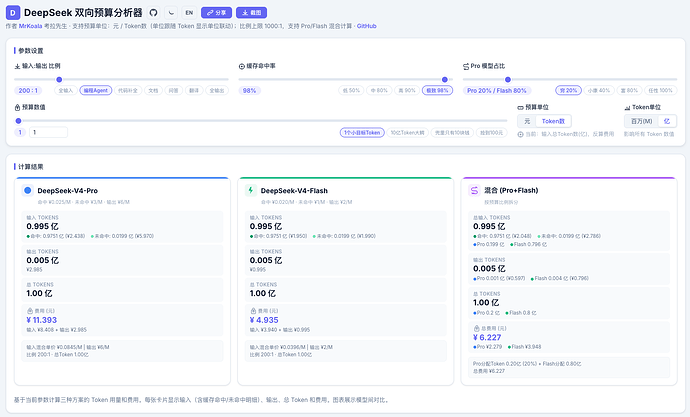
Task: Click the budget value number input
Action: click(x=48, y=132)
